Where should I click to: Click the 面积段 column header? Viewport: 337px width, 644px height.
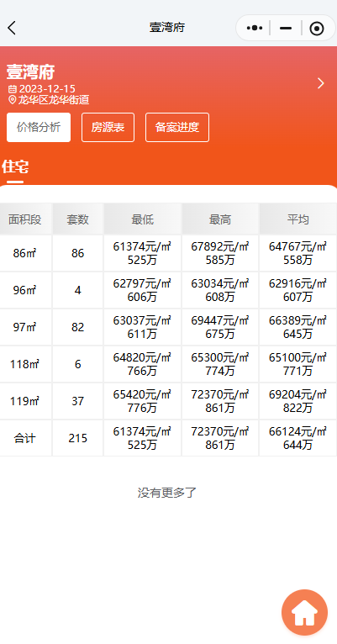click(x=25, y=219)
